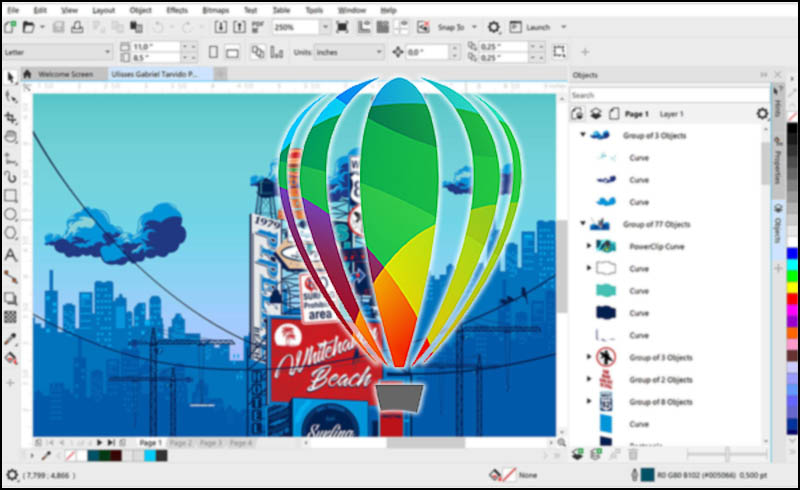Click the Page 2 tab
This screenshot has height=490, width=800.
(x=181, y=443)
